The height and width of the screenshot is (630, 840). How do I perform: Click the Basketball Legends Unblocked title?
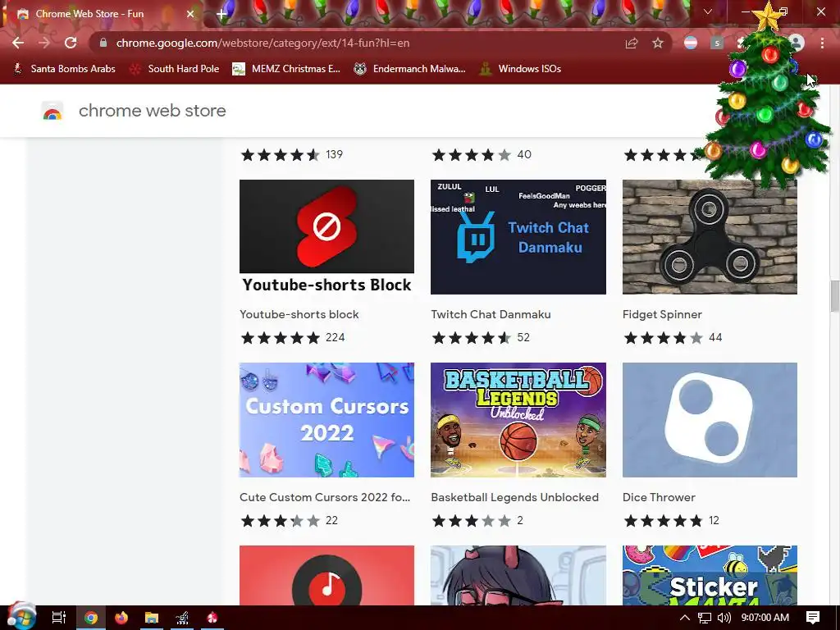(515, 497)
